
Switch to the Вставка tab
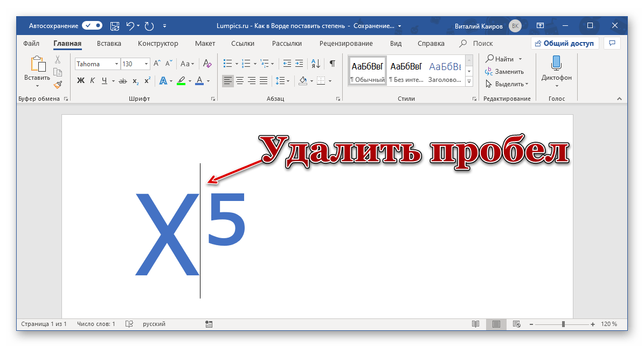109,43
